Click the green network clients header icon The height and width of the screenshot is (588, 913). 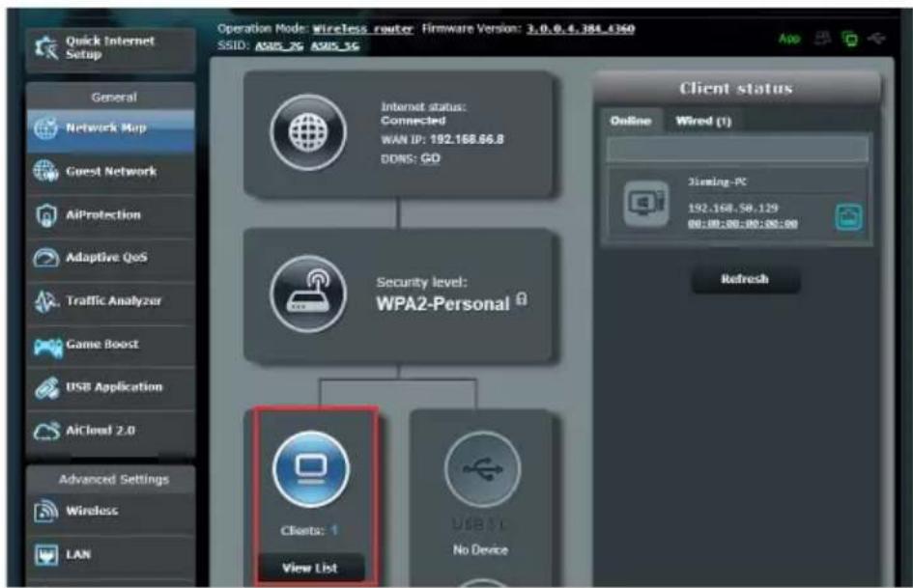849,39
